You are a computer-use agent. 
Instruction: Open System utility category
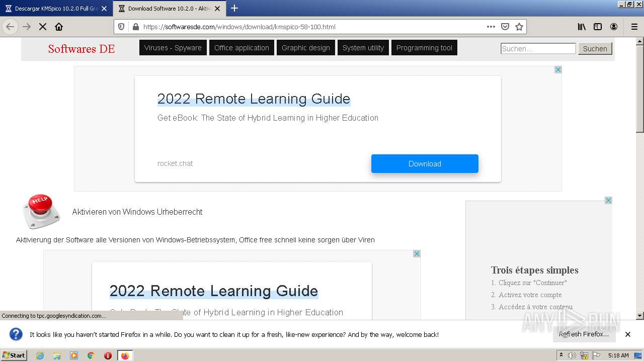(363, 48)
